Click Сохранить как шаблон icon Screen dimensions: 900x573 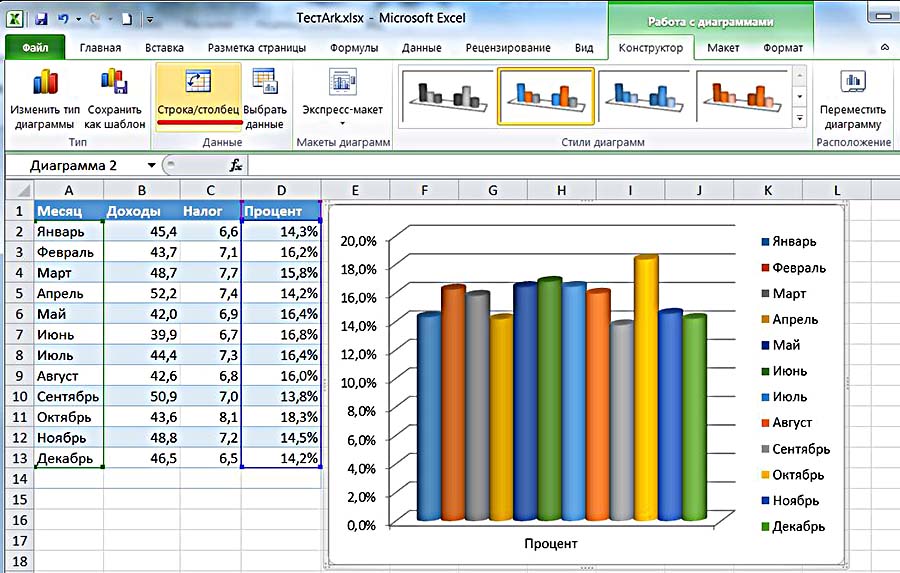coord(116,85)
